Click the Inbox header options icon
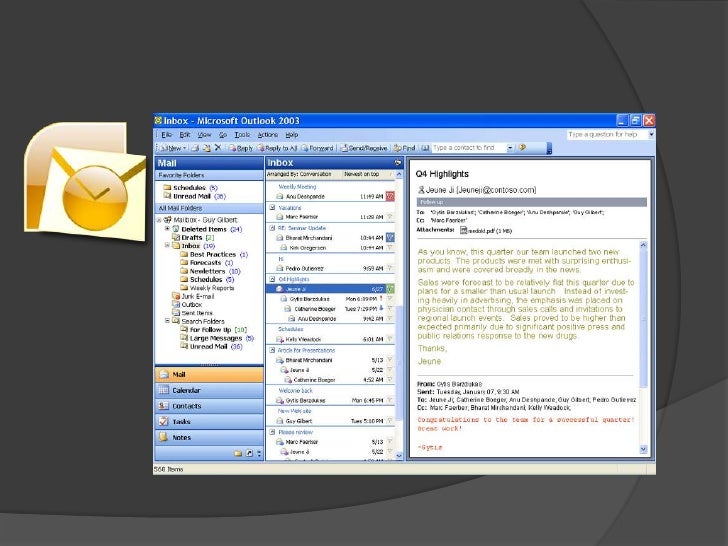 tap(398, 162)
